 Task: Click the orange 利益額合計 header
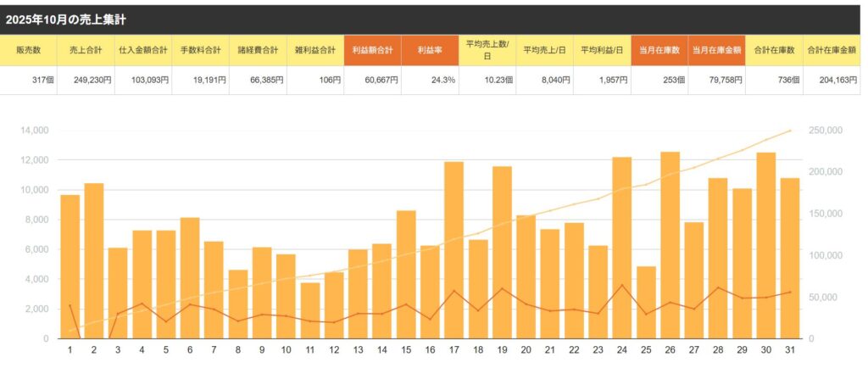pyautogui.click(x=372, y=50)
